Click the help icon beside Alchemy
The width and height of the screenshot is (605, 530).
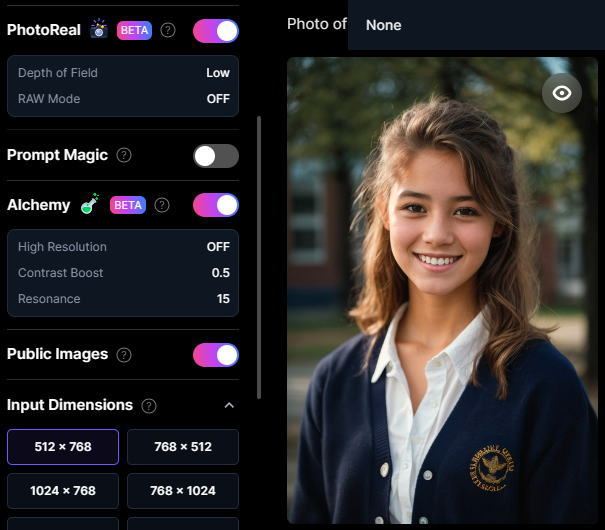coord(162,205)
